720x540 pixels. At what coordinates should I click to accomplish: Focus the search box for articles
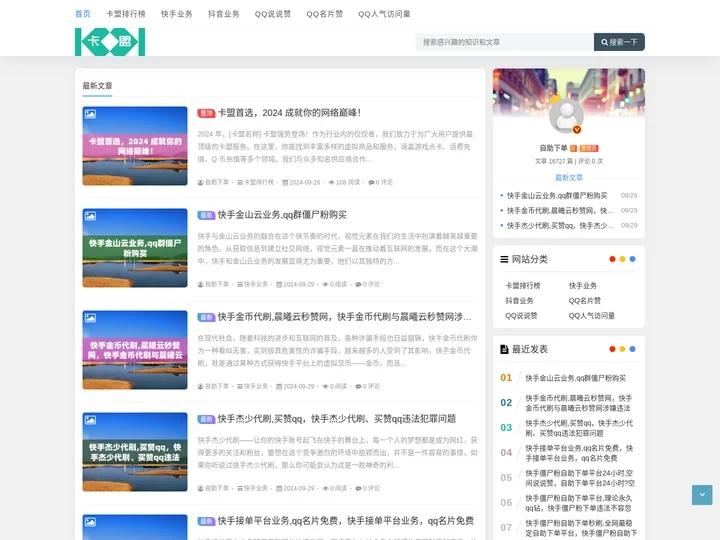pos(504,42)
